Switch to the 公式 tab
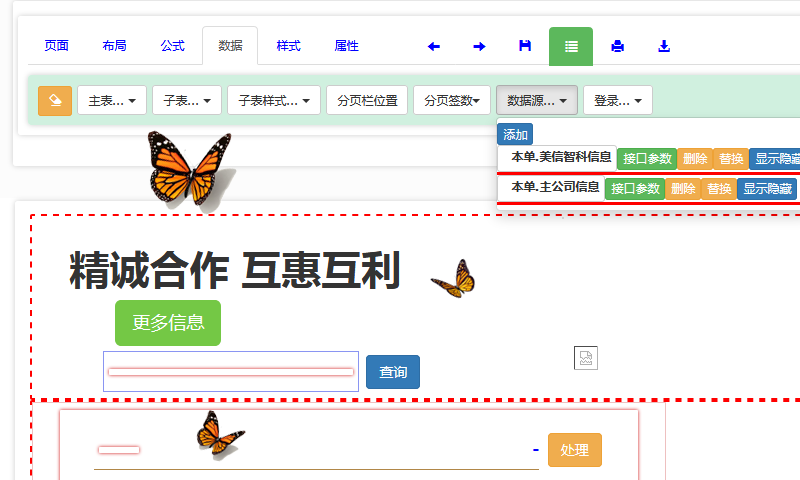This screenshot has width=800, height=480. pos(172,46)
